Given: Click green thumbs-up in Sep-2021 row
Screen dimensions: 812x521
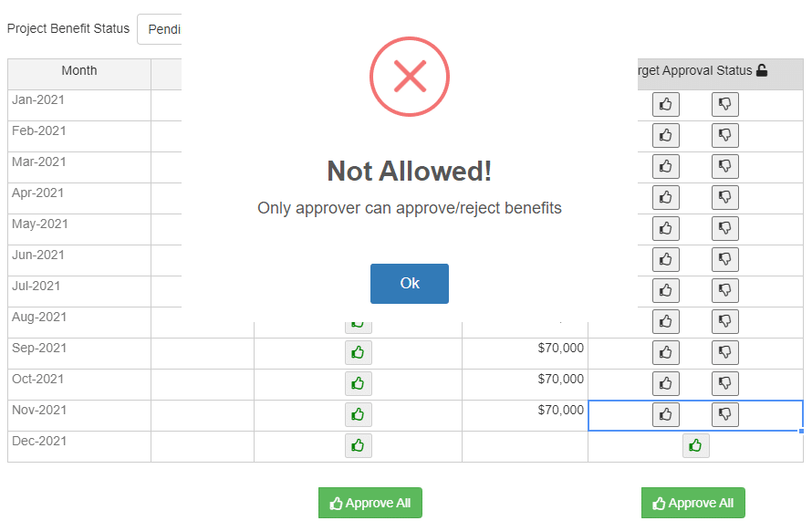Looking at the screenshot, I should [359, 353].
